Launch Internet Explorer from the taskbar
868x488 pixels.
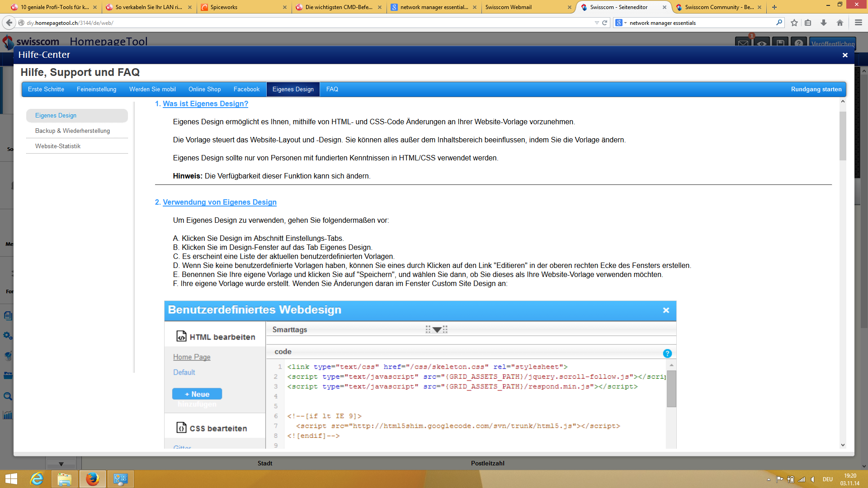coord(37,479)
